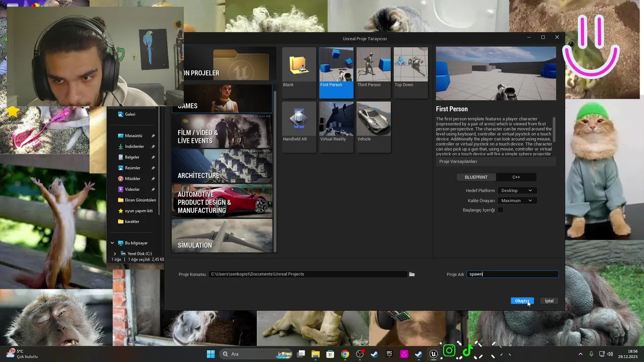Switch to the Architecture category
The width and height of the screenshot is (644, 362).
pos(222,166)
